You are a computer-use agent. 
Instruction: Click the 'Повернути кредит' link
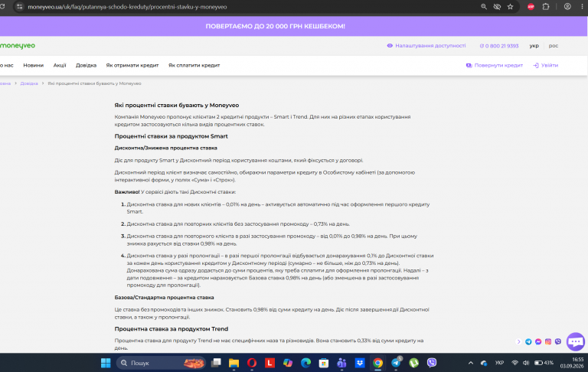495,65
